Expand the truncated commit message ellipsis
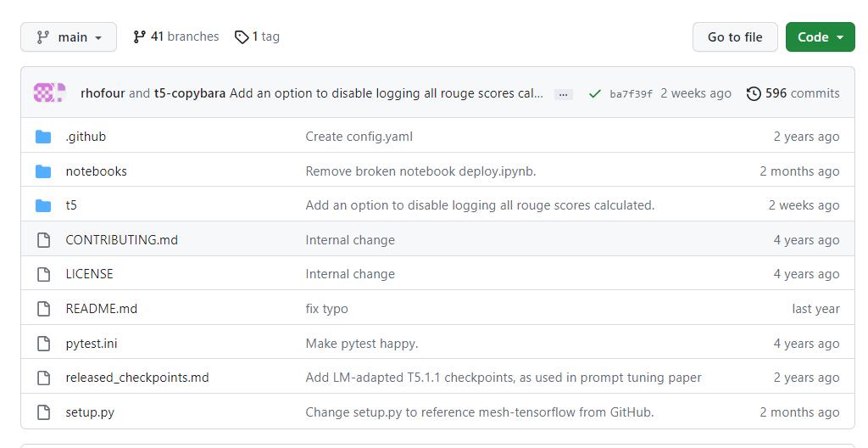 coord(563,94)
